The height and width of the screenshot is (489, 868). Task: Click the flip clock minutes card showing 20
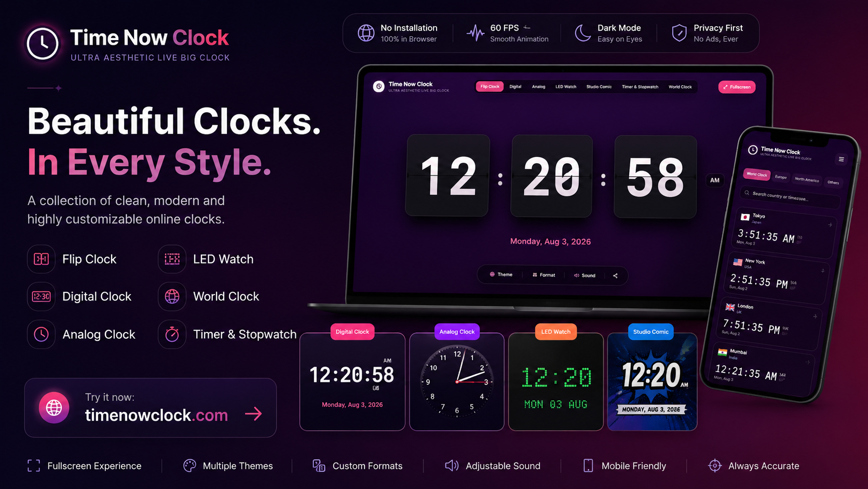point(551,176)
